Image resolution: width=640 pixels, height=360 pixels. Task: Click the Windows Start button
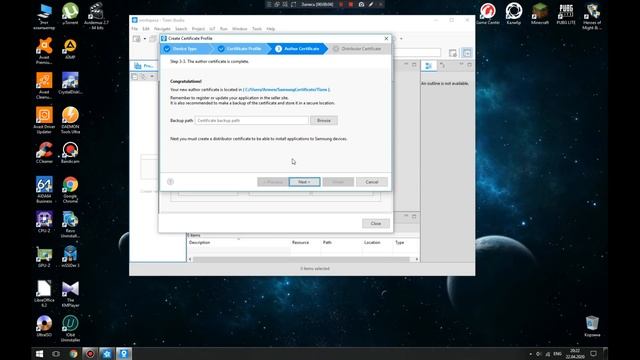click(x=39, y=353)
